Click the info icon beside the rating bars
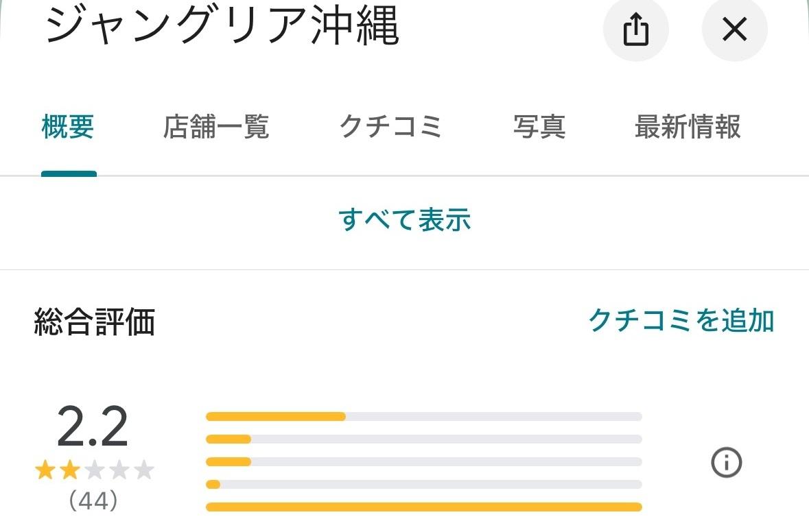 click(727, 462)
